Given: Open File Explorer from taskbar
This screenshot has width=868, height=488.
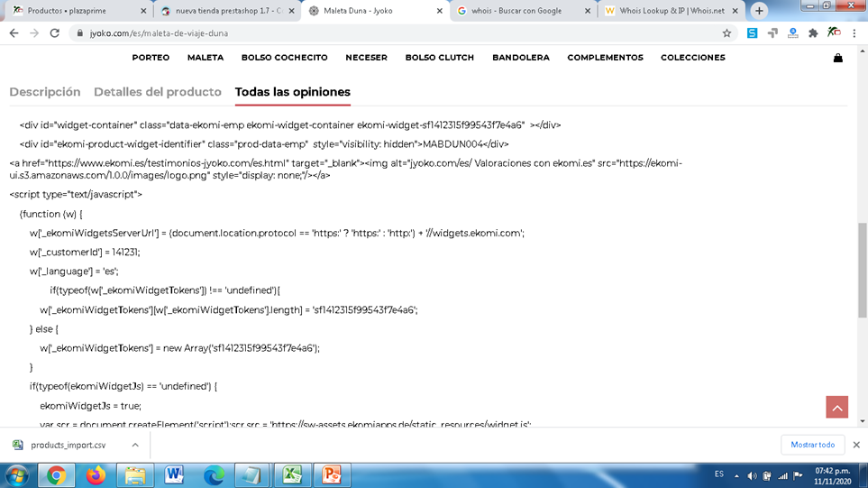Looking at the screenshot, I should coord(134,475).
